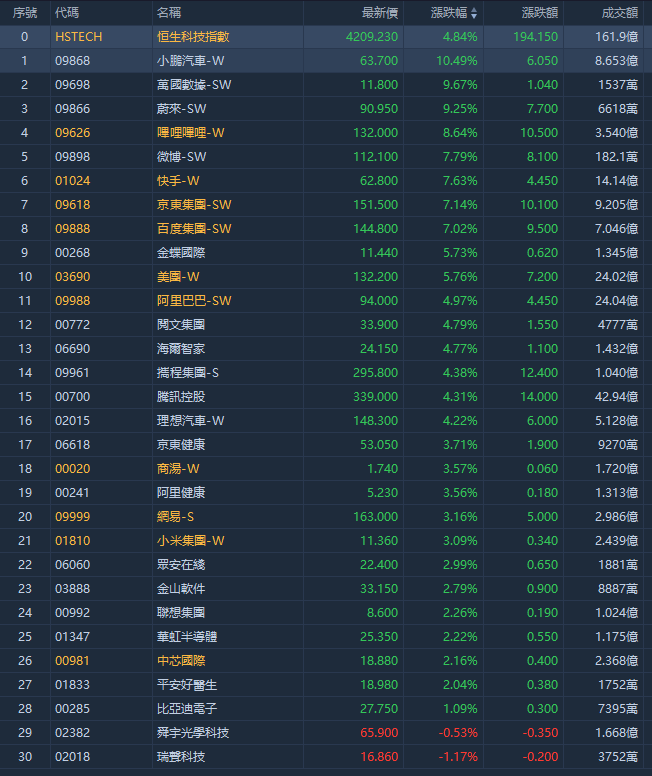Click the index price 4209.230
Screen dimensions: 652x776
point(372,37)
